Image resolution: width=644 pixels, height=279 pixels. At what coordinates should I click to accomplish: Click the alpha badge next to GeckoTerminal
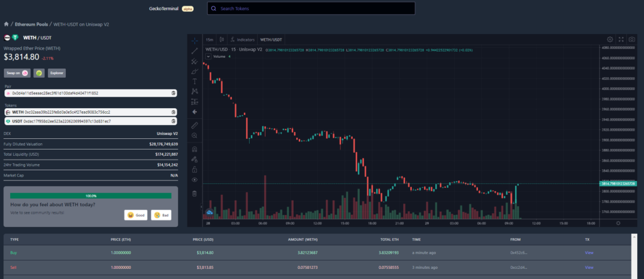[187, 8]
